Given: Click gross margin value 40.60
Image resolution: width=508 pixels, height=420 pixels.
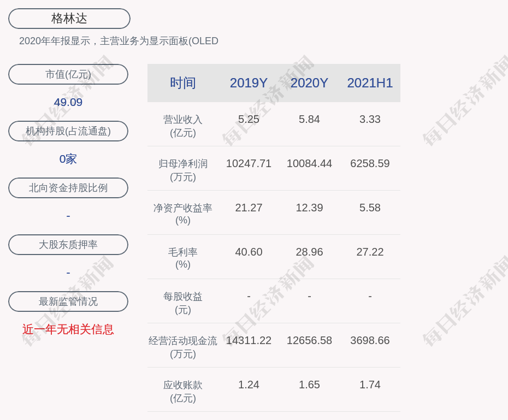Looking at the screenshot, I should pyautogui.click(x=249, y=252).
